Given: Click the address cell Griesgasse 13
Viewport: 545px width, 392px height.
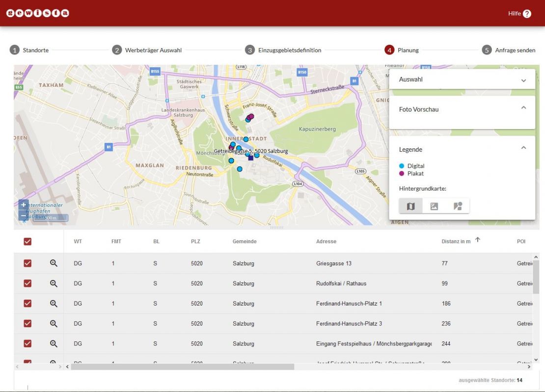Looking at the screenshot, I should click(x=334, y=263).
